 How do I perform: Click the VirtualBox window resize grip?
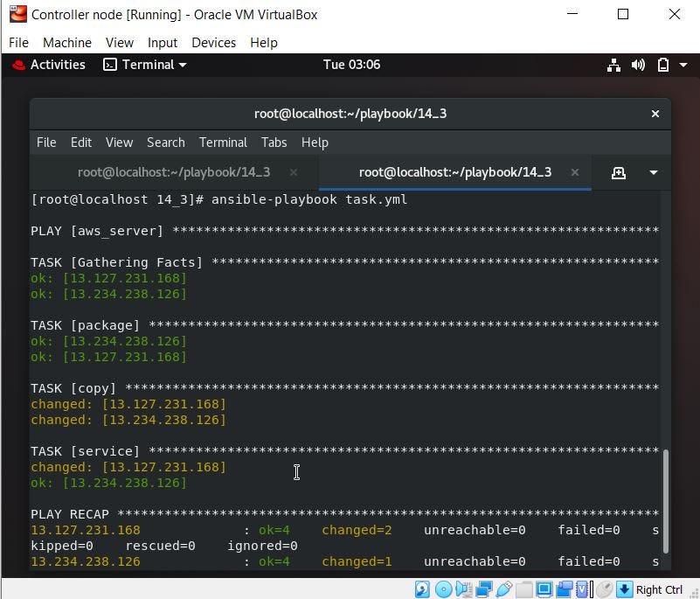694,593
